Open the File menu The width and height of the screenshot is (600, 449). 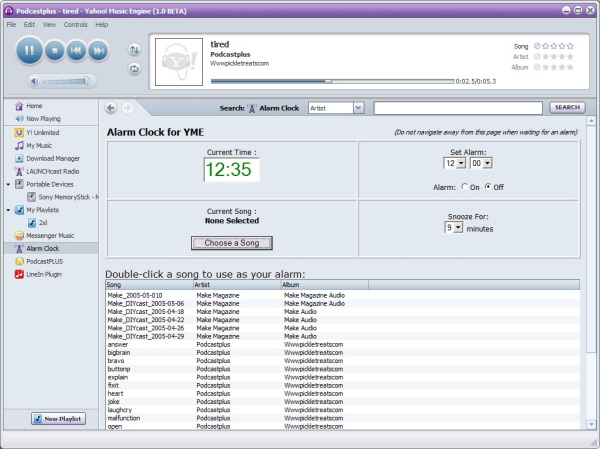(11, 24)
